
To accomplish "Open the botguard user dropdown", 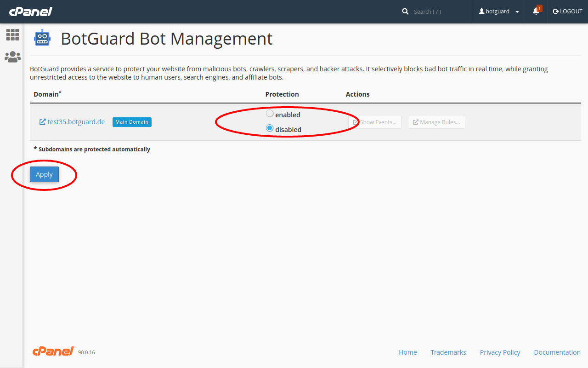I will point(499,11).
